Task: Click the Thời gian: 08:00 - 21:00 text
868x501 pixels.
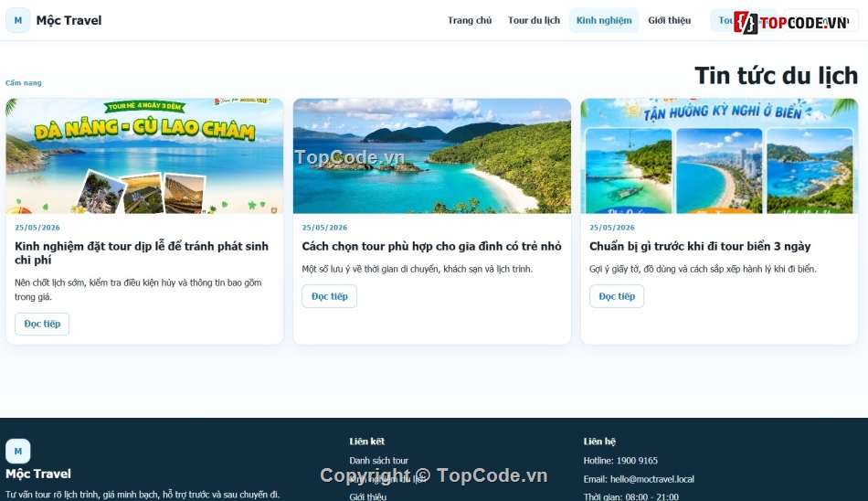Action: [631, 497]
